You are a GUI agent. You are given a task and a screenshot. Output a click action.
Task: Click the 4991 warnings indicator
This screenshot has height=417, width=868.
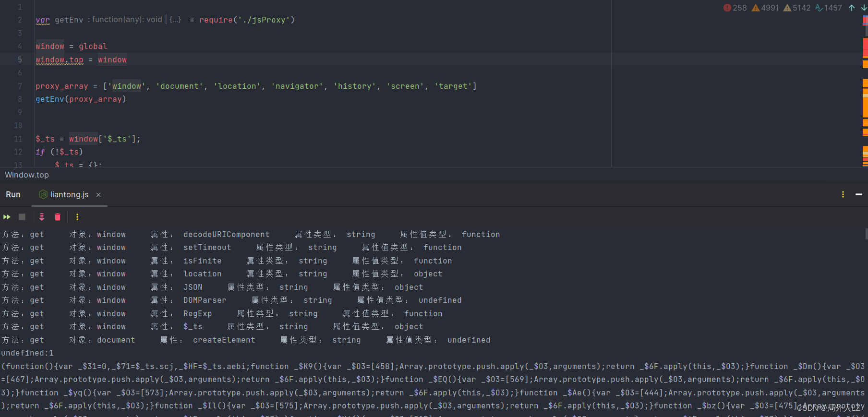pyautogui.click(x=765, y=8)
